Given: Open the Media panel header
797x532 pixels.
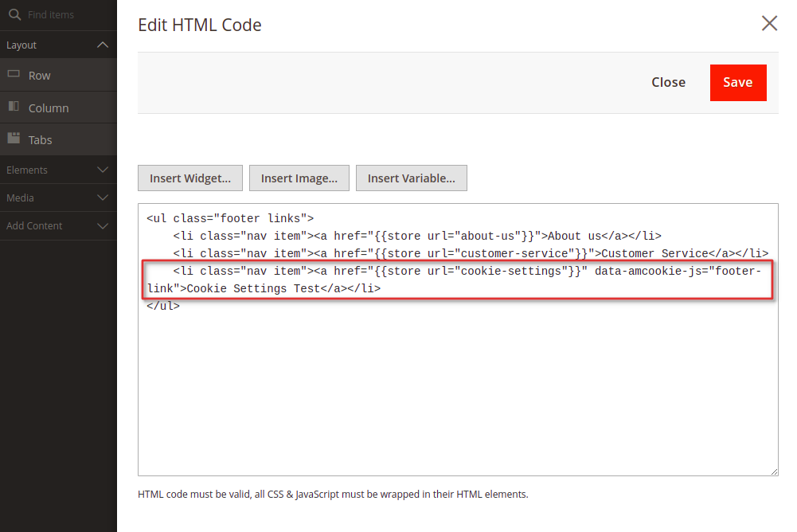Looking at the screenshot, I should point(58,198).
